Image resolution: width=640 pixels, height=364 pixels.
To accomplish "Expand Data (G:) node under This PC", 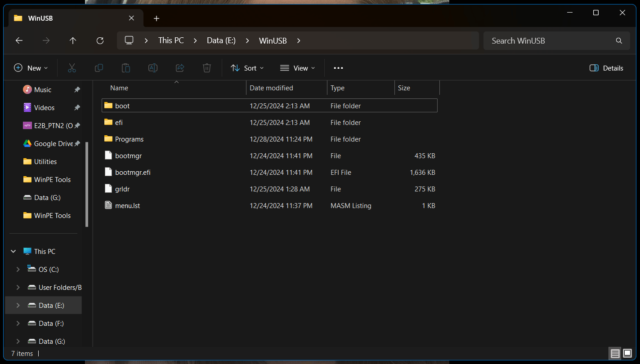I will point(18,342).
